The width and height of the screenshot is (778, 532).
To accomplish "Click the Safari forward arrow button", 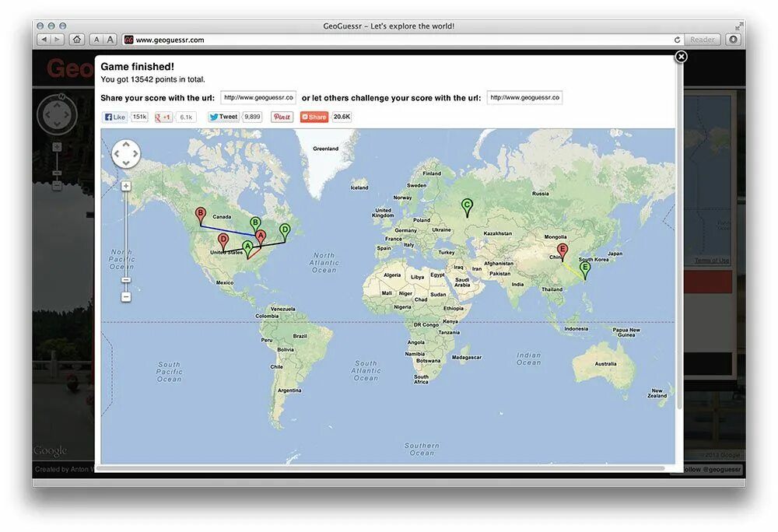I will click(x=58, y=40).
